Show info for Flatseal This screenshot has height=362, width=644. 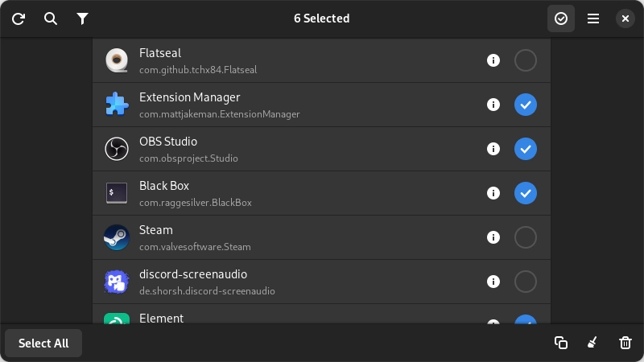(493, 60)
